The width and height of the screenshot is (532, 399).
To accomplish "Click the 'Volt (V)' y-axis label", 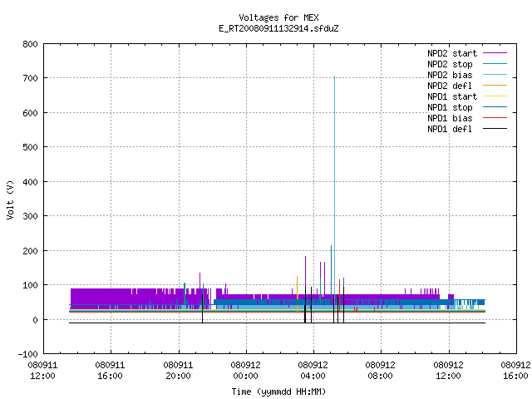I will 10,199.
